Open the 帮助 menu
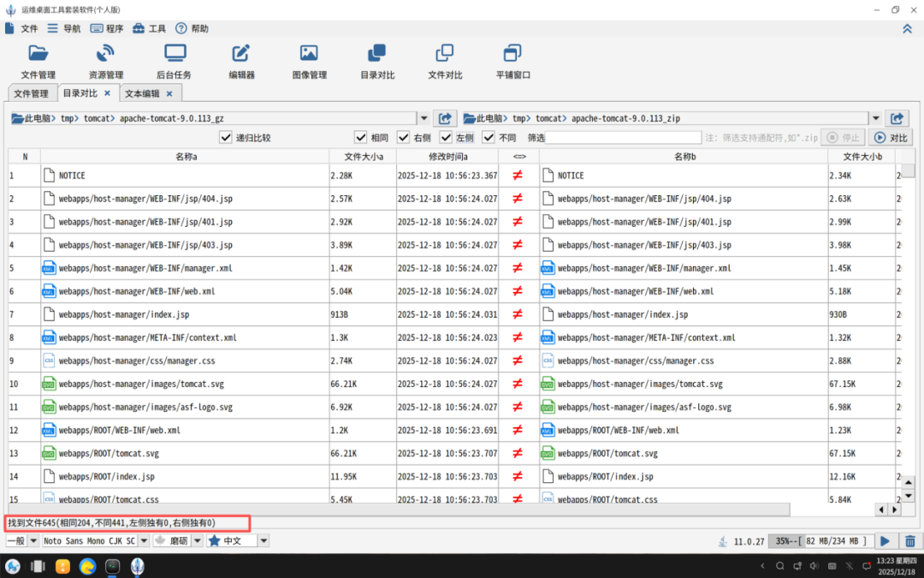Screen dimensions: 924x578 [x=192, y=28]
